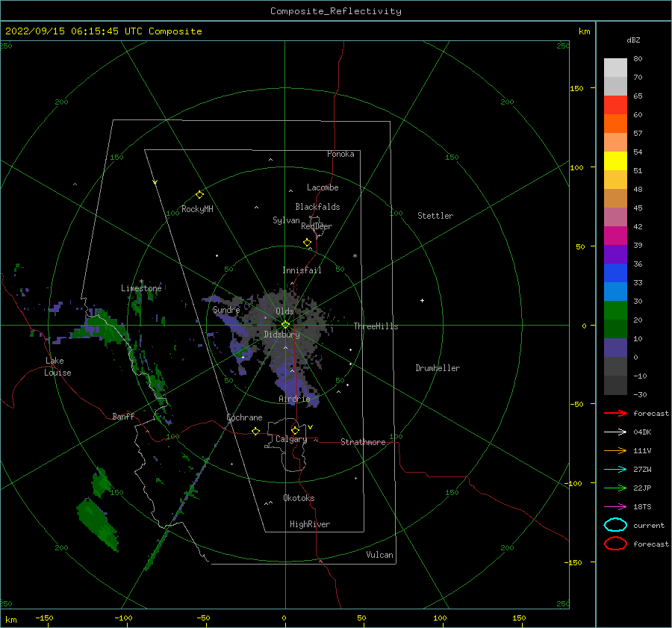The width and height of the screenshot is (672, 628).
Task: Click the yellow radar site marker near Olds
Action: pyautogui.click(x=285, y=325)
